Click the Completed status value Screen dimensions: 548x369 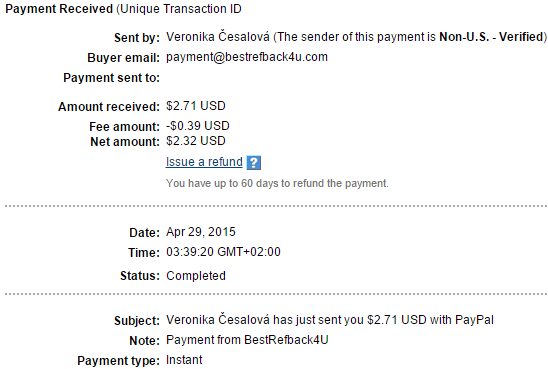click(196, 276)
